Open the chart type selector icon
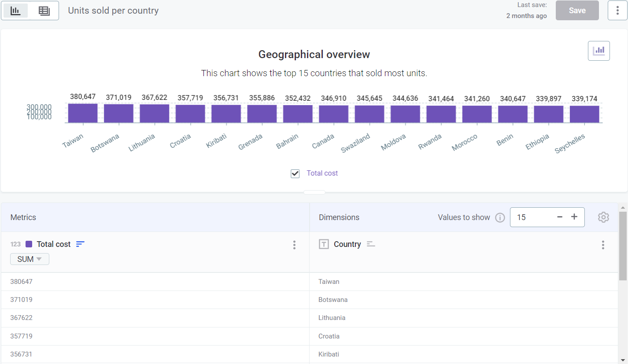628x364 pixels. tap(598, 50)
